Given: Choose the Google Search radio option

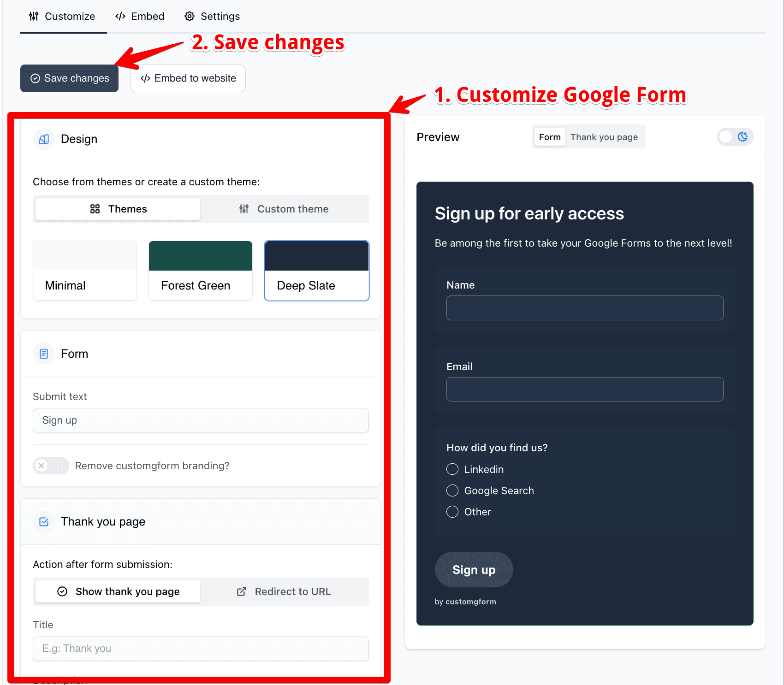Looking at the screenshot, I should (452, 490).
